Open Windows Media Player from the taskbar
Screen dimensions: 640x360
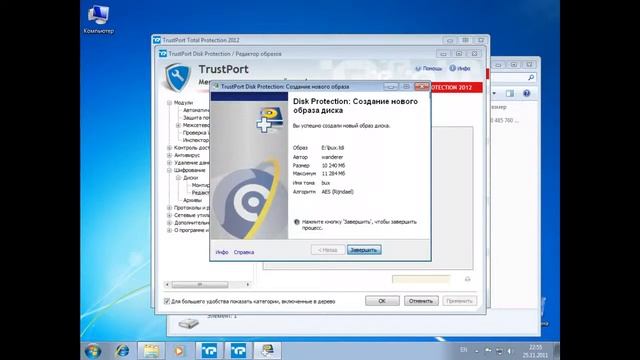pos(179,351)
